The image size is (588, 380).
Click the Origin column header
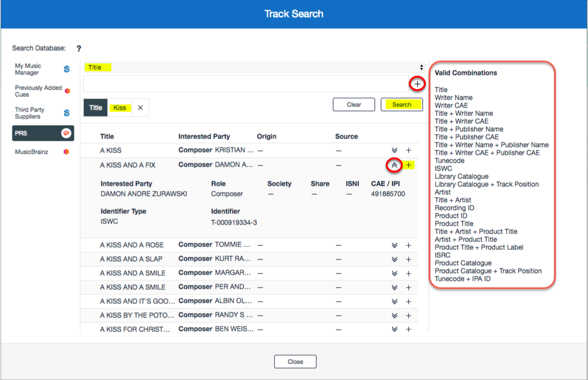(x=266, y=136)
